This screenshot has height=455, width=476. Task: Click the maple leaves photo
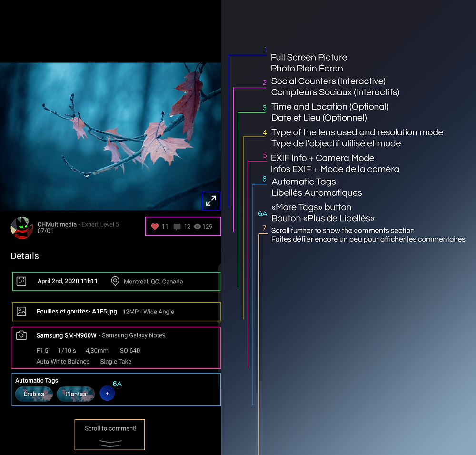click(110, 136)
